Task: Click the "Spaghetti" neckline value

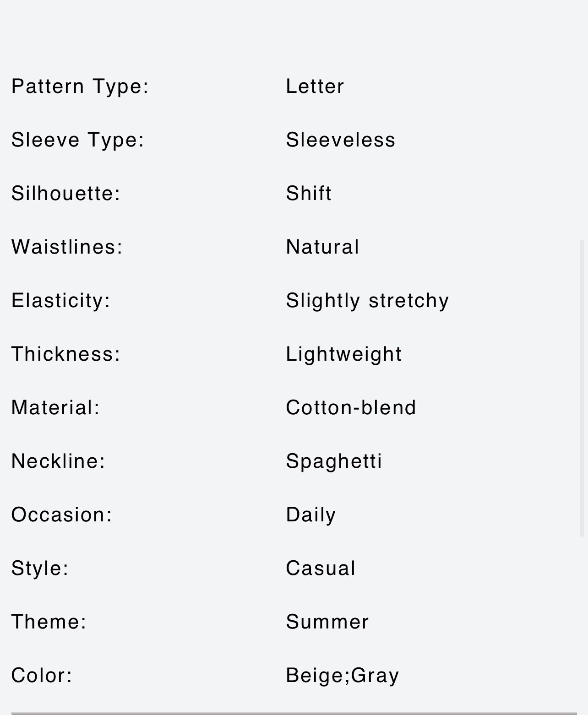Action: tap(334, 461)
